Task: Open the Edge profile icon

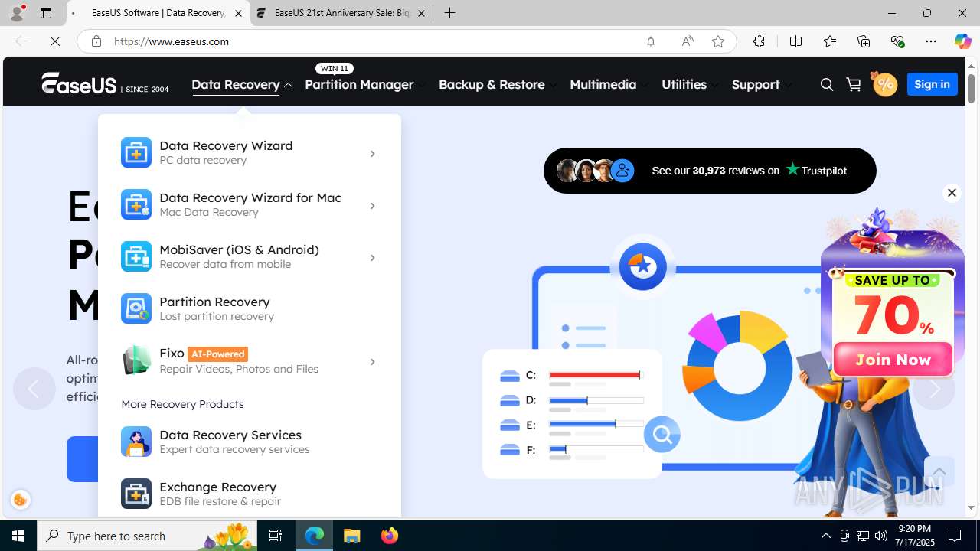Action: [x=17, y=13]
